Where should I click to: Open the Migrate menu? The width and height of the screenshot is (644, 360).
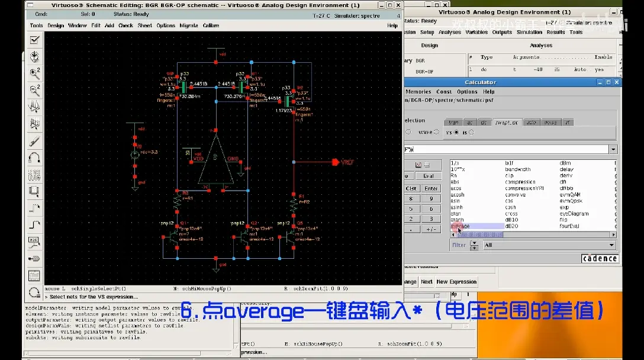pos(188,25)
